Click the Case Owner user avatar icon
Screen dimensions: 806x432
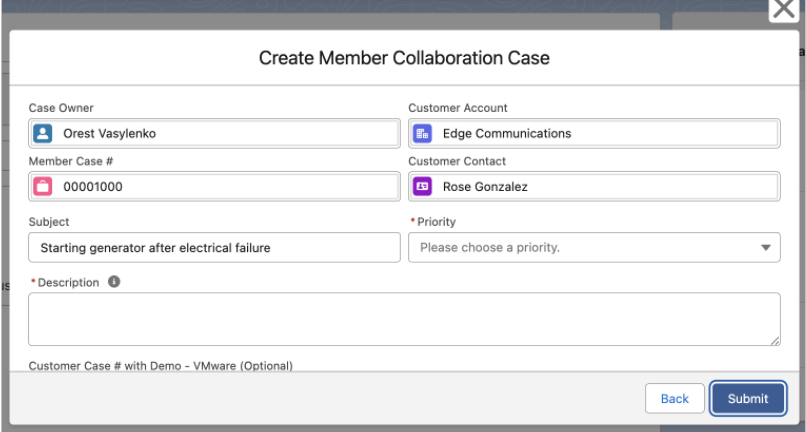point(42,133)
